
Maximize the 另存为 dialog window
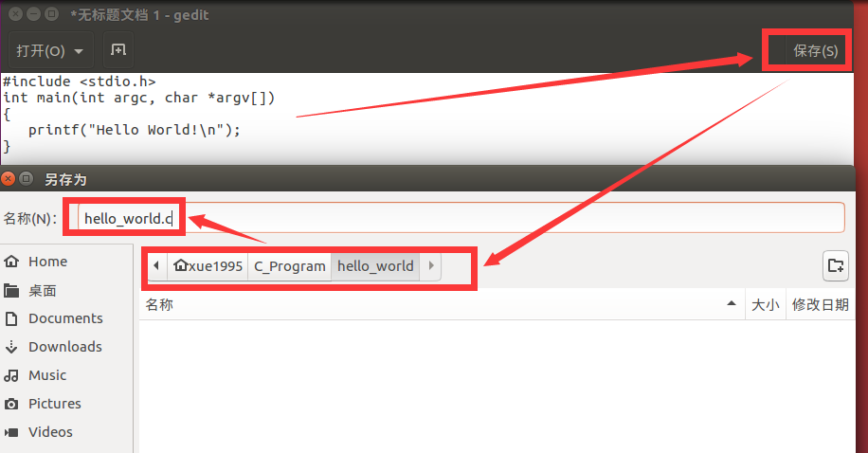tap(26, 179)
